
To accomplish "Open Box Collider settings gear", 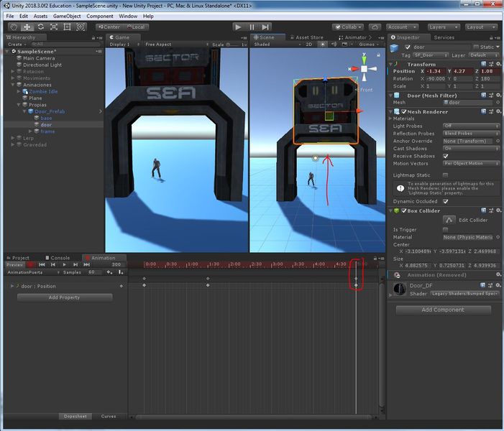I will (498, 210).
